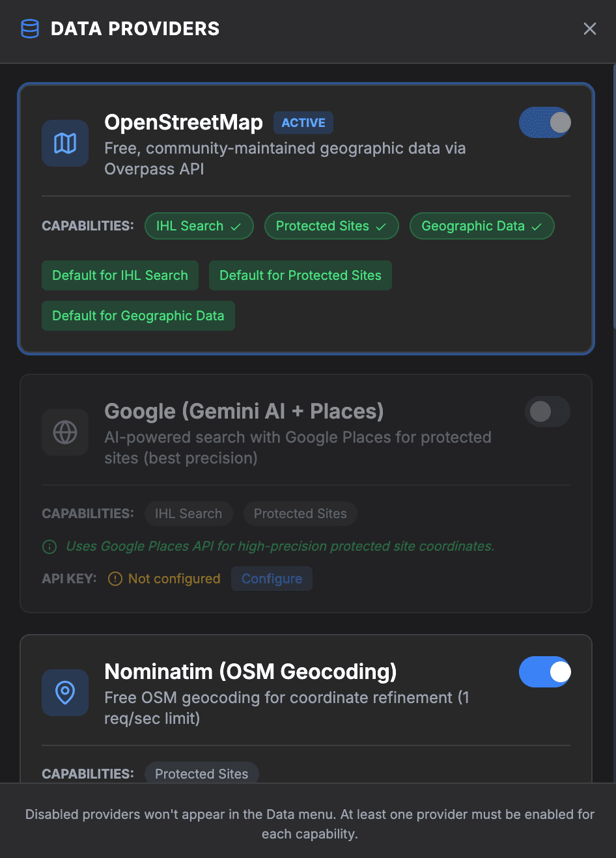Enable the Google Gemini provider toggle
This screenshot has width=616, height=858.
tap(548, 411)
